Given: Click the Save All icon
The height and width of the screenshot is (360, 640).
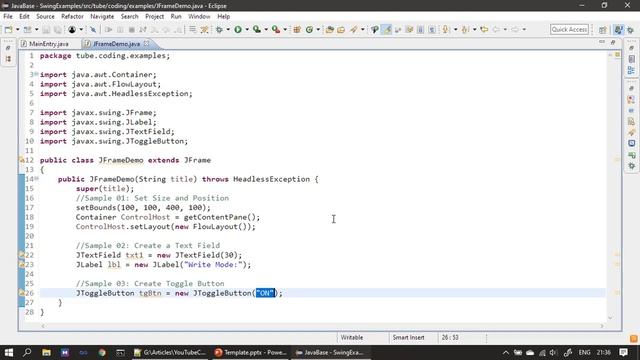Looking at the screenshot, I should click(x=58, y=29).
